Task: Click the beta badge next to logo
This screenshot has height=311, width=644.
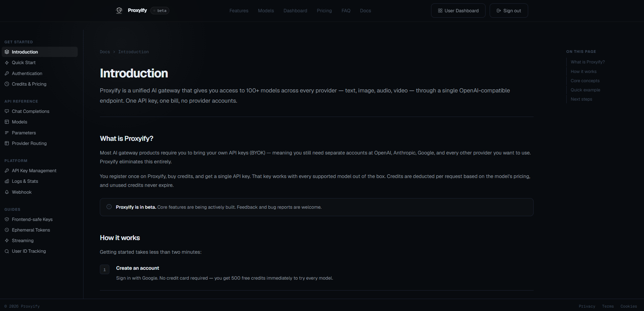Action: pos(160,11)
